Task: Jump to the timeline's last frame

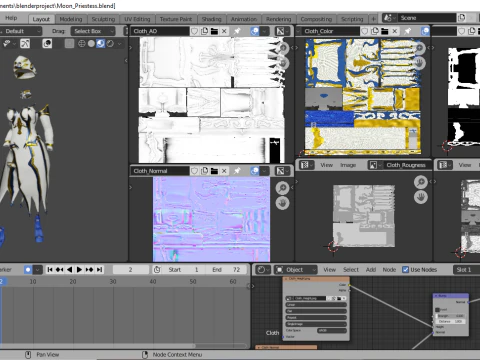Action: pyautogui.click(x=100, y=269)
